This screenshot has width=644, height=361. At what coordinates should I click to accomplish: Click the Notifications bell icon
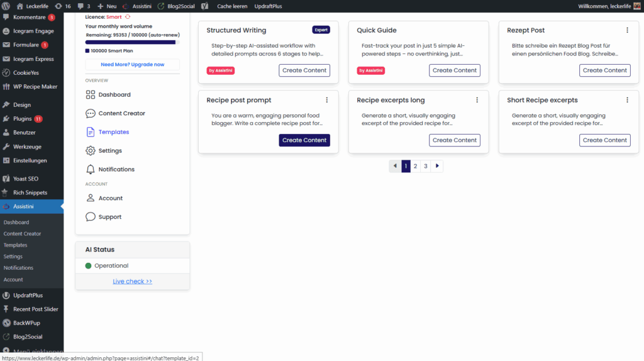[x=91, y=169]
